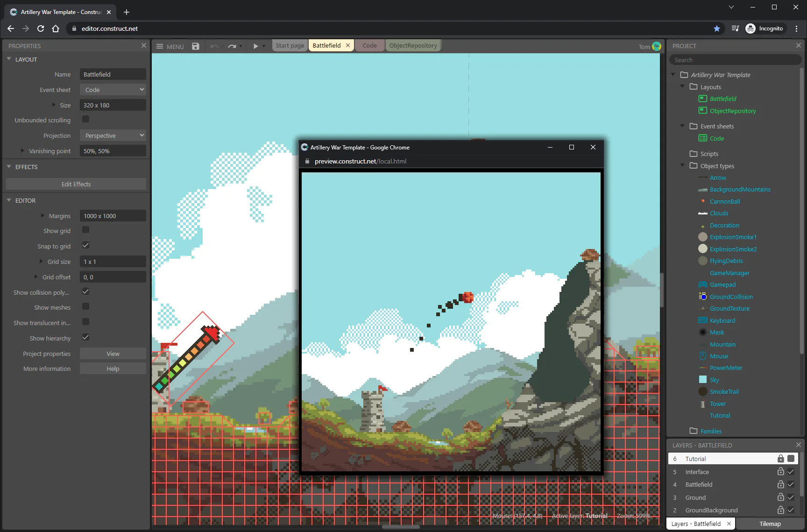The width and height of the screenshot is (807, 532).
Task: Switch to the ObjectRepository tab
Action: coord(413,45)
